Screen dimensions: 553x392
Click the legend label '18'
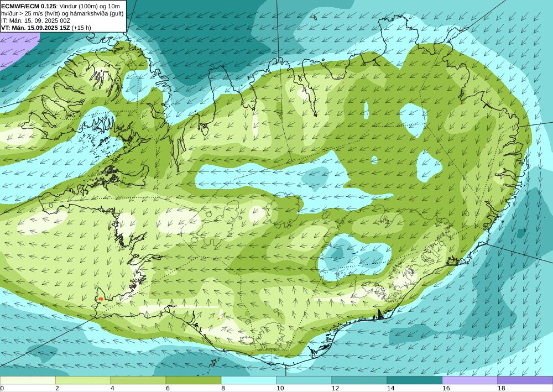point(501,388)
